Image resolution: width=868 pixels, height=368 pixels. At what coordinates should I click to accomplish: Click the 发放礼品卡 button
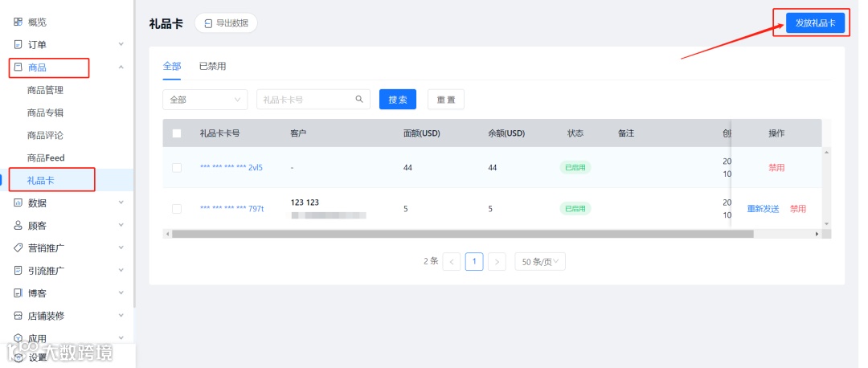pos(816,23)
